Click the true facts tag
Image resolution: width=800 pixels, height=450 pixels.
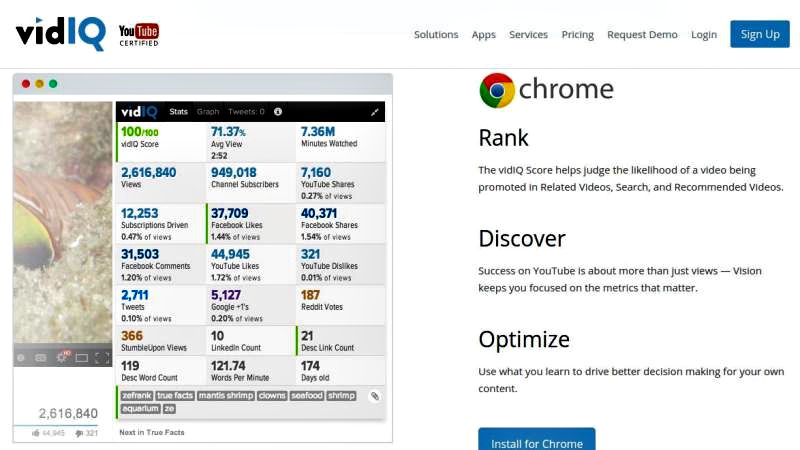click(175, 396)
